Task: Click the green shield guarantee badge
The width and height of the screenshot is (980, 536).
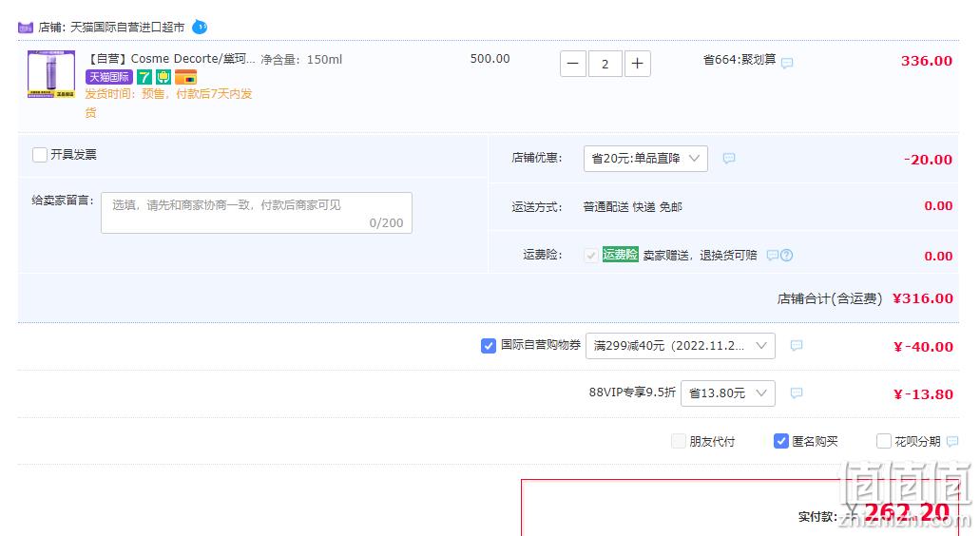Action: pyautogui.click(x=163, y=77)
